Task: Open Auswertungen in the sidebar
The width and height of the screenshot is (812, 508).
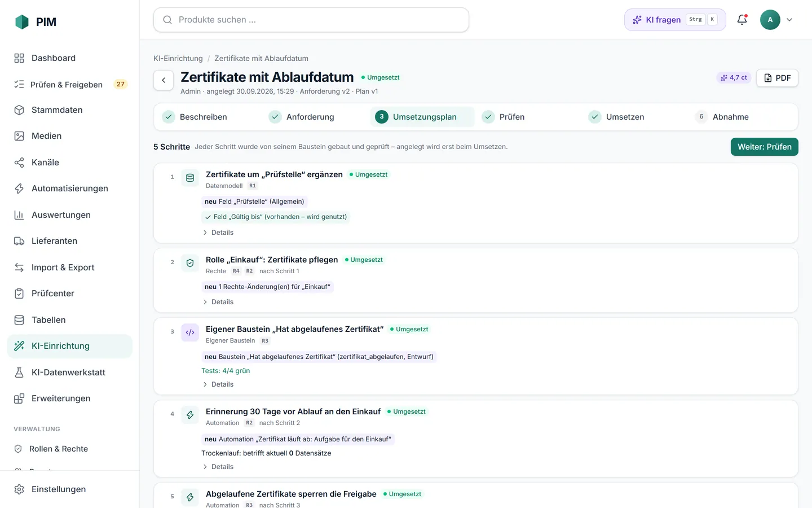Action: (x=69, y=215)
